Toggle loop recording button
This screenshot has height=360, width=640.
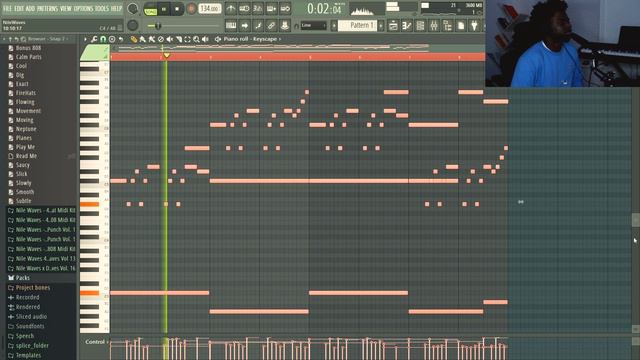[x=285, y=9]
